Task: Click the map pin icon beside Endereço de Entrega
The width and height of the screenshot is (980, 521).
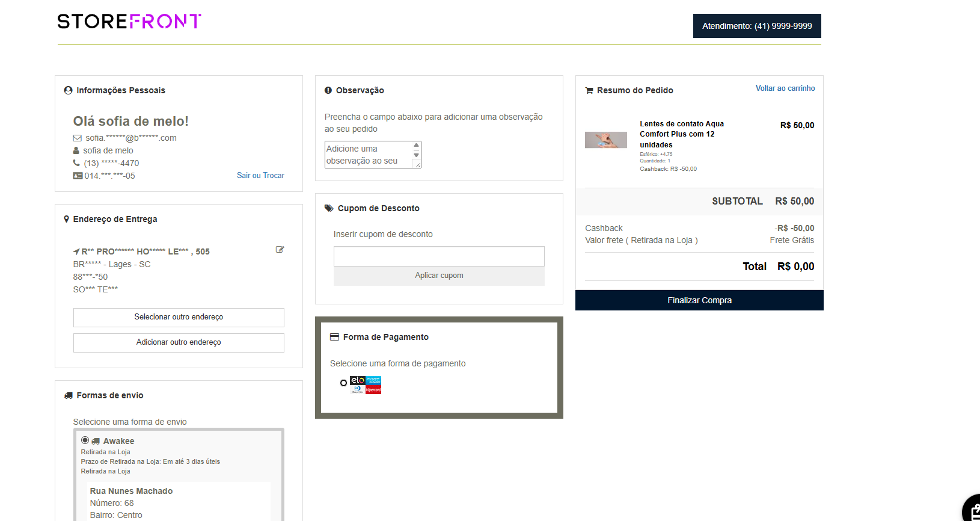Action: tap(67, 219)
